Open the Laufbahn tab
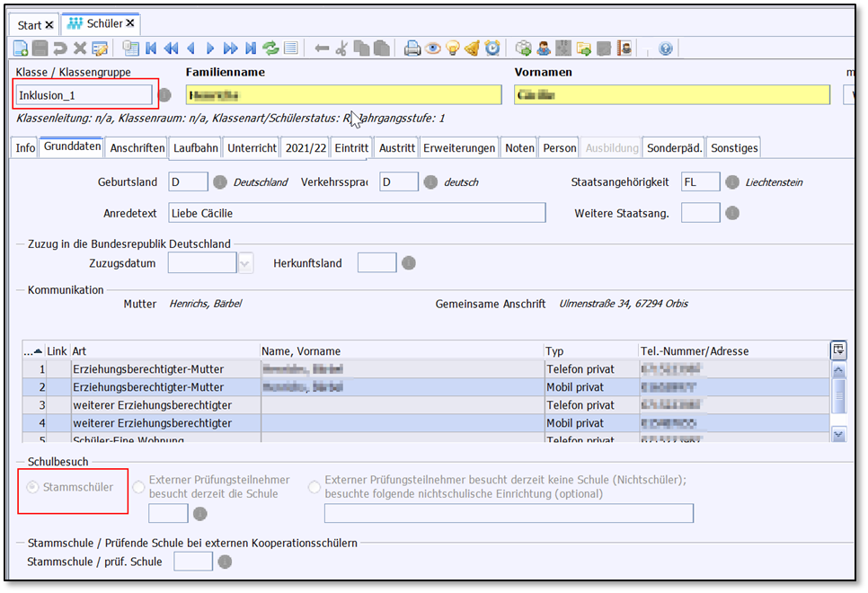 [196, 148]
